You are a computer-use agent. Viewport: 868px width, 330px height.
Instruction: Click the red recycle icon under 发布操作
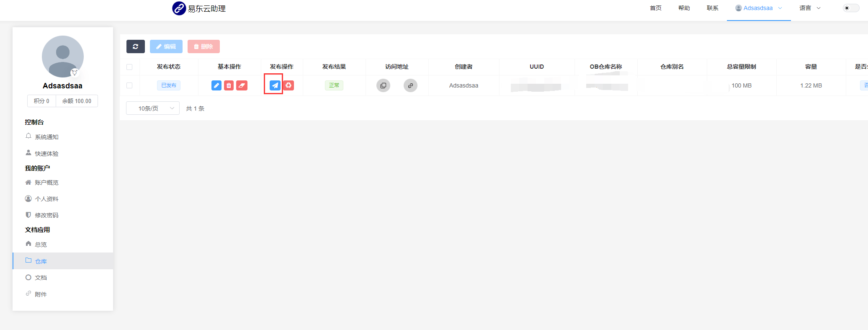coord(288,85)
